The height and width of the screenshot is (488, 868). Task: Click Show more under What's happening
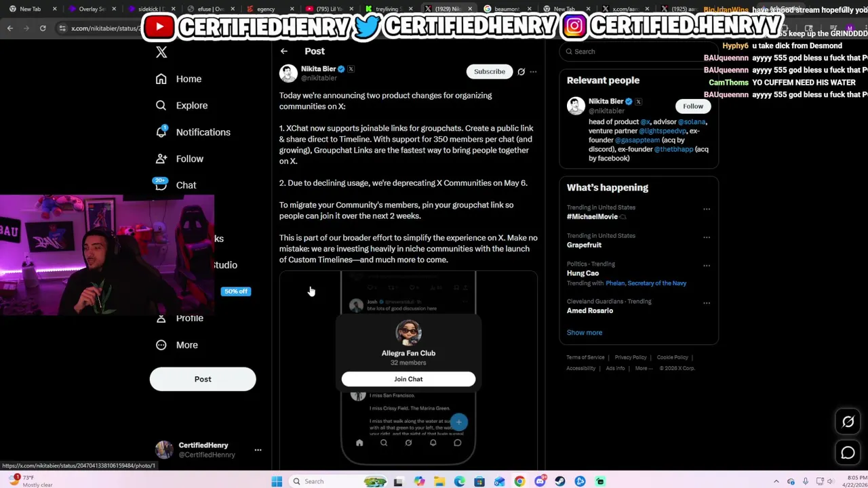tap(585, 333)
